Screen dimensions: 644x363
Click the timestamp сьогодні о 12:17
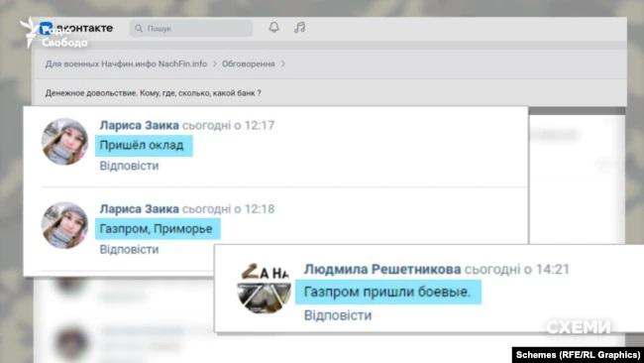(x=228, y=125)
